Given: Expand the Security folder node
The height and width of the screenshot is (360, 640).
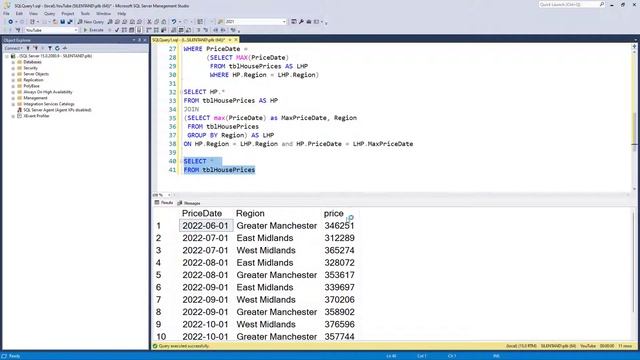Looking at the screenshot, I should point(13,68).
